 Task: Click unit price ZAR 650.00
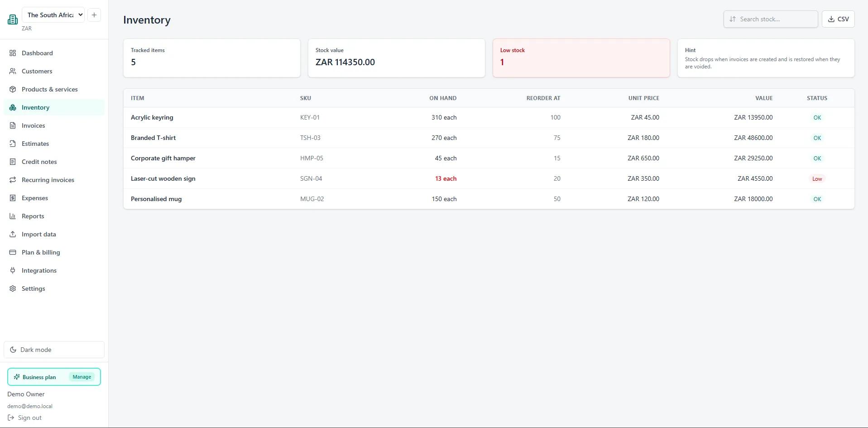643,158
